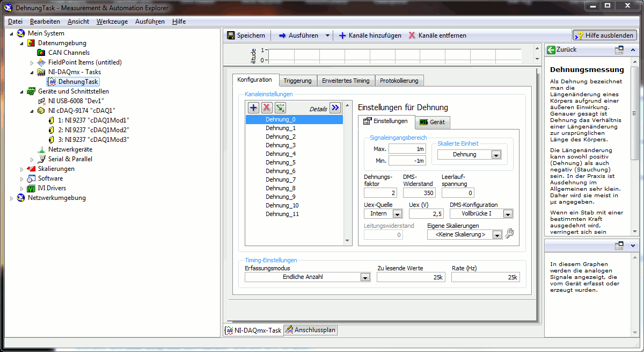Click the Max. signal range field
The height and width of the screenshot is (352, 644).
pos(407,149)
